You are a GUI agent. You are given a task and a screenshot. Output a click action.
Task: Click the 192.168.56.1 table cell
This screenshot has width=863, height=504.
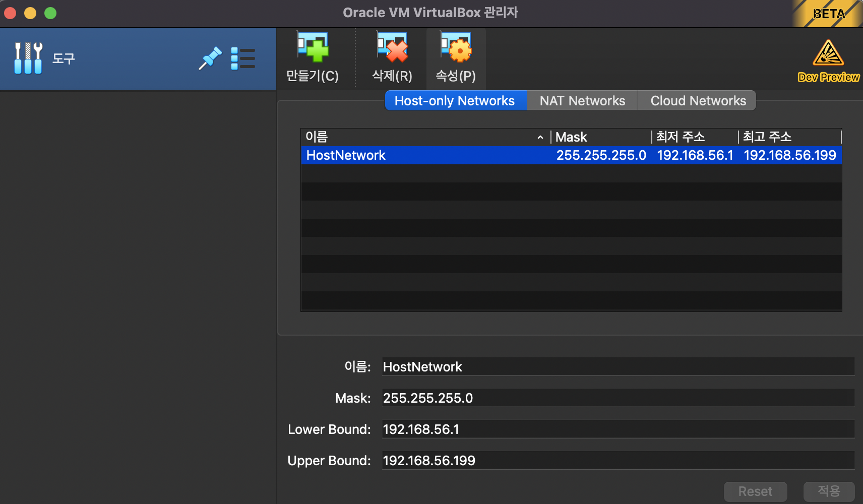coord(695,155)
